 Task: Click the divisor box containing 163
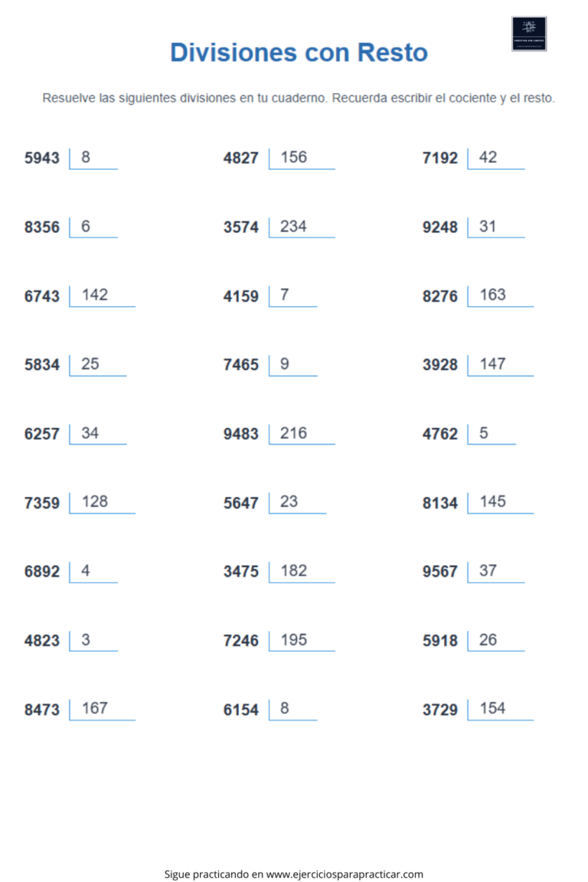[x=500, y=296]
